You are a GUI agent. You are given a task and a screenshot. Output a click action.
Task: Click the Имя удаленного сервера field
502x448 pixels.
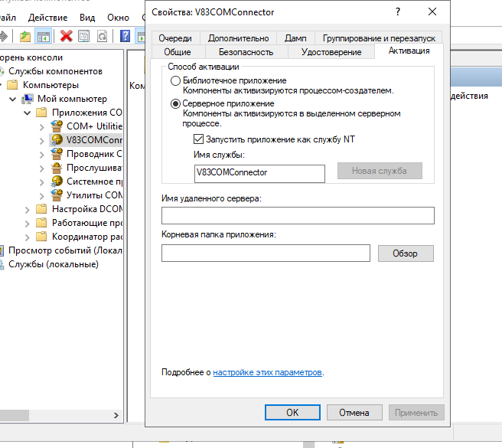point(298,215)
